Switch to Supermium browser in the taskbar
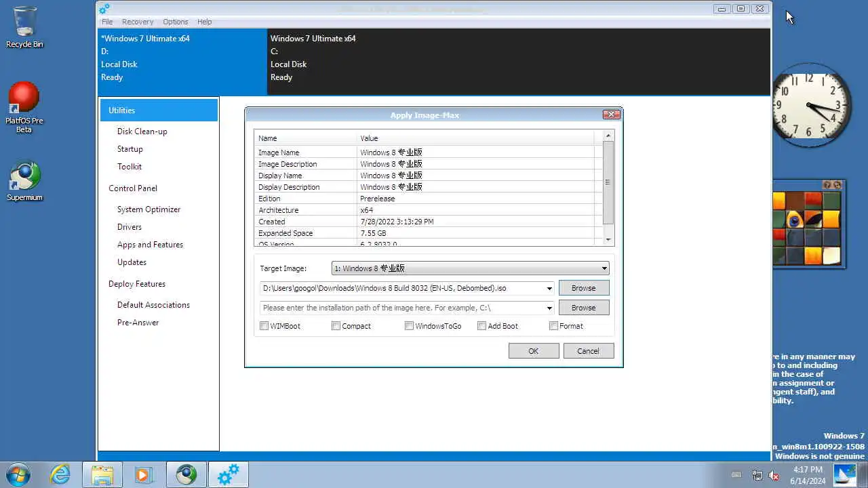This screenshot has width=868, height=488. point(186,474)
